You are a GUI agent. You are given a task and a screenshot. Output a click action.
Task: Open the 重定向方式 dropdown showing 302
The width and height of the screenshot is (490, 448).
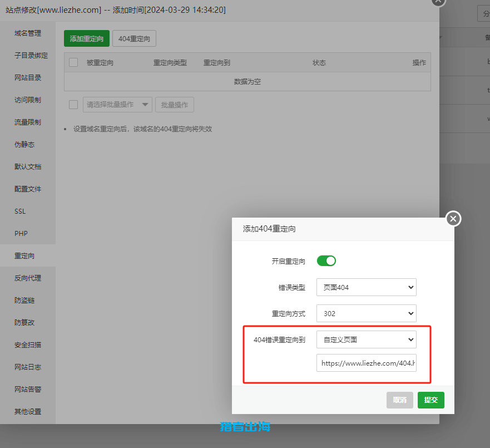pos(366,313)
